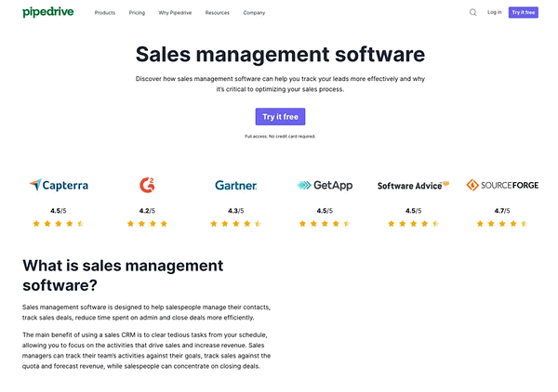Viewport: 558px width, 392px height.
Task: Click the G2 4.2/5 rating text
Action: [x=147, y=211]
